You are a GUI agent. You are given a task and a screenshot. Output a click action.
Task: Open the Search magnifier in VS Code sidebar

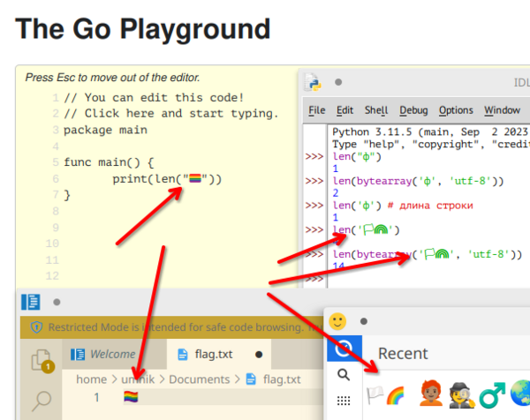tap(42, 401)
